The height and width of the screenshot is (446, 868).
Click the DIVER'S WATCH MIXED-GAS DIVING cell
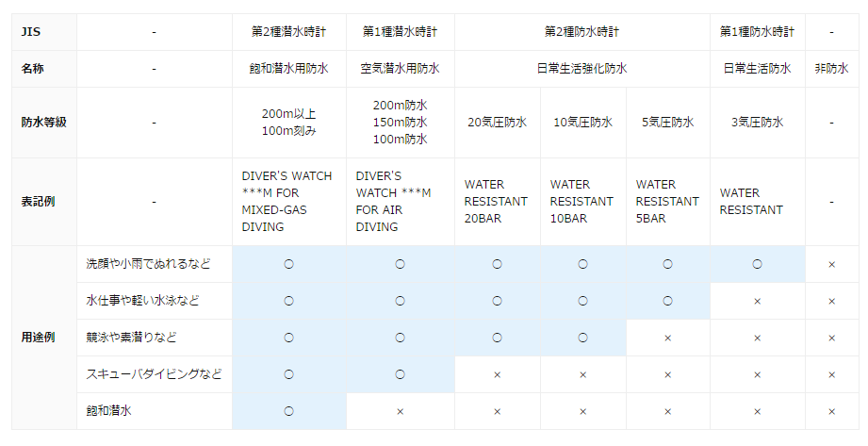(289, 202)
